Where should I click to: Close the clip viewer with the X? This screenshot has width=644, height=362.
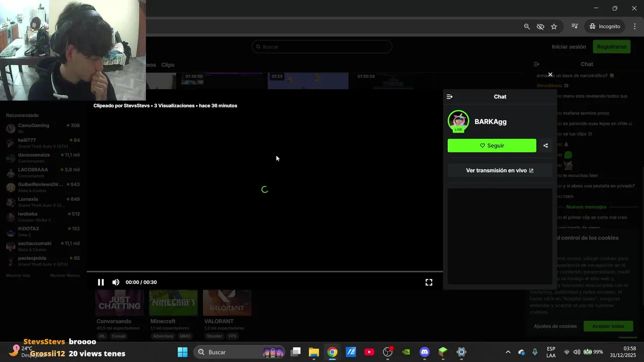pyautogui.click(x=550, y=74)
